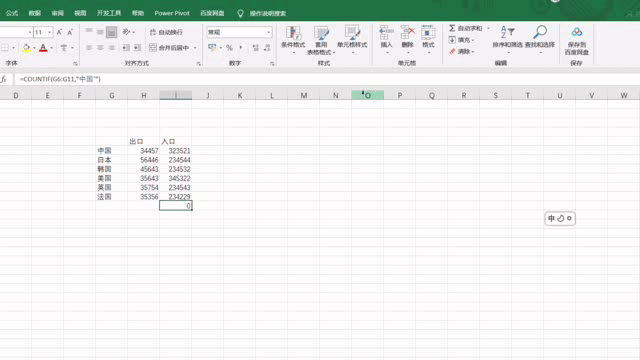Click the Decrease Indent icon
The image size is (640, 360).
tap(126, 48)
